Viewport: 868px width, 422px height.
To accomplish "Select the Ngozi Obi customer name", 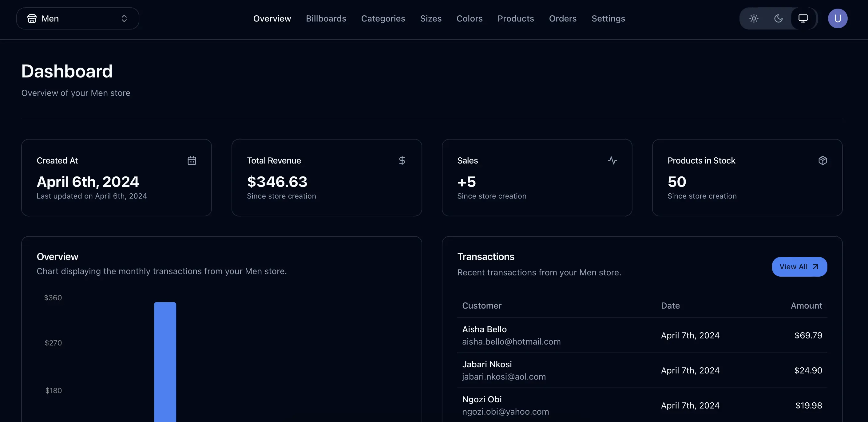I will (482, 400).
